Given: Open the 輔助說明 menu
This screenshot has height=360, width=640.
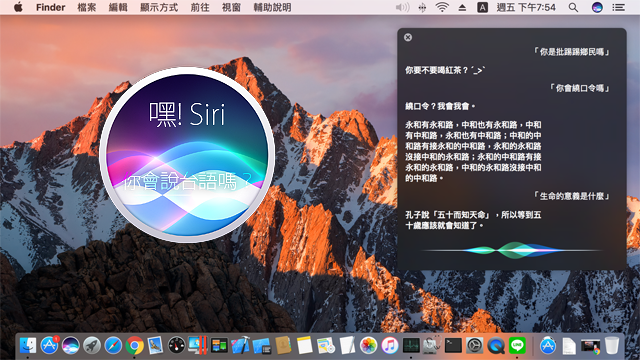Looking at the screenshot, I should (272, 7).
